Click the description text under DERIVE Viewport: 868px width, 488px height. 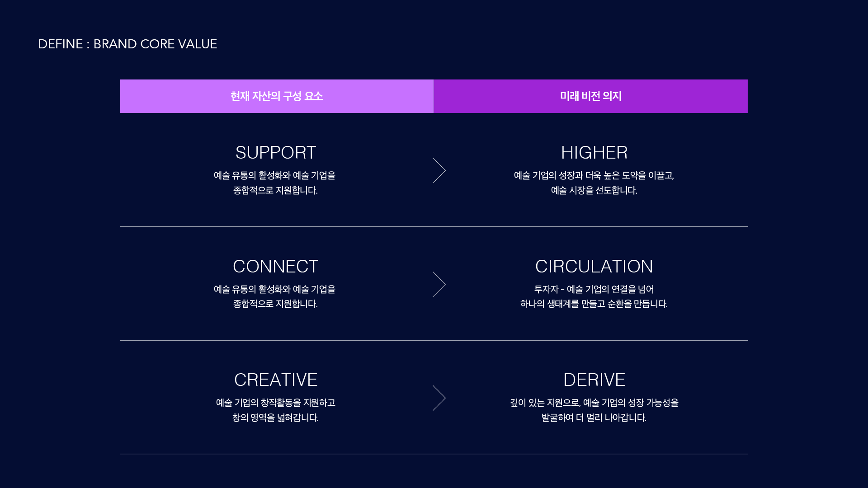(594, 410)
